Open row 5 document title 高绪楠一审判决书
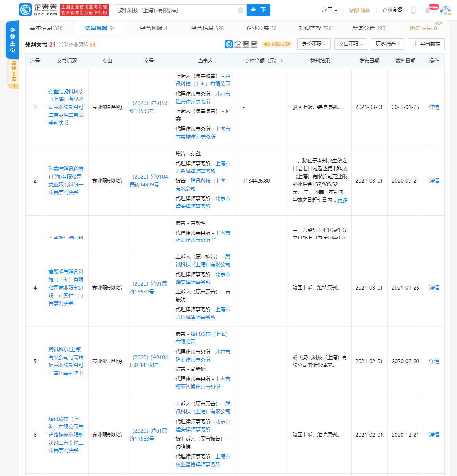This screenshot has height=476, width=457. 66,361
